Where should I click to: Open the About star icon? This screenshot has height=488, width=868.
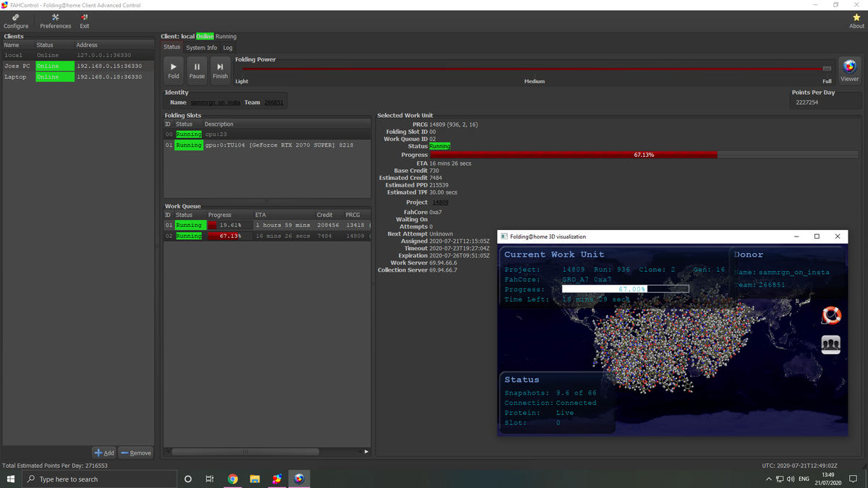(x=856, y=21)
